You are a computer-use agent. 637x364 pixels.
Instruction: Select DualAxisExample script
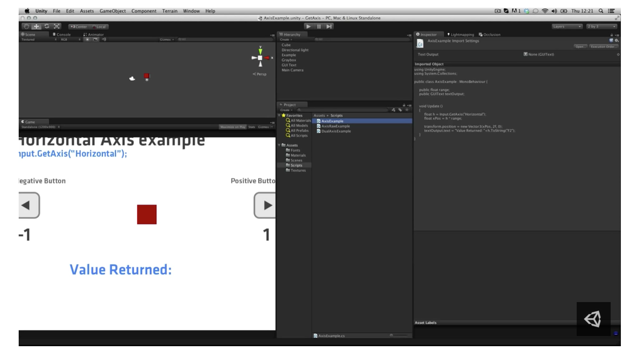(x=336, y=131)
